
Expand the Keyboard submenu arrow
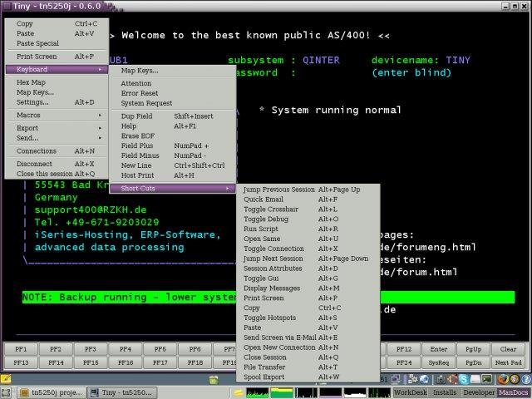click(x=100, y=70)
